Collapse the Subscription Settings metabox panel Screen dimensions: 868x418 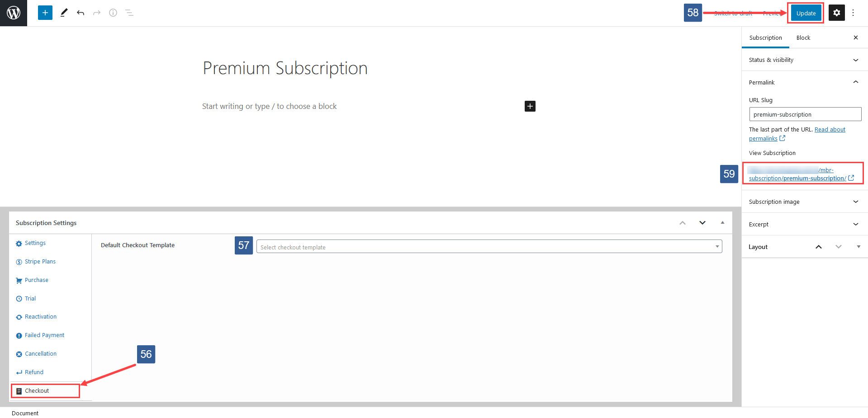pyautogui.click(x=722, y=222)
